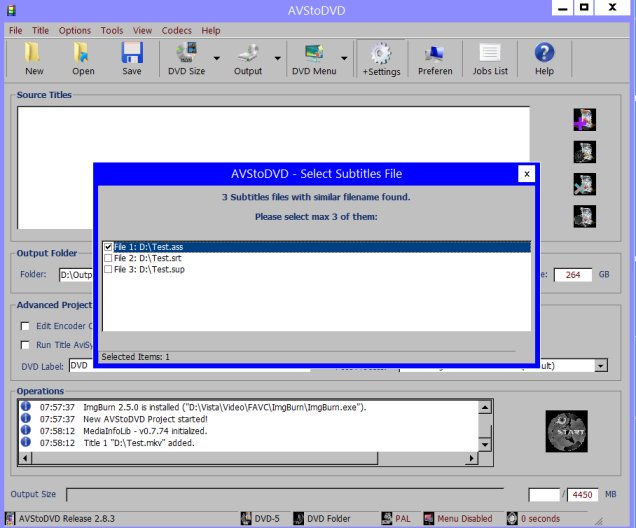Click the PAL status bar icon
This screenshot has width=636, height=528.
[x=387, y=518]
